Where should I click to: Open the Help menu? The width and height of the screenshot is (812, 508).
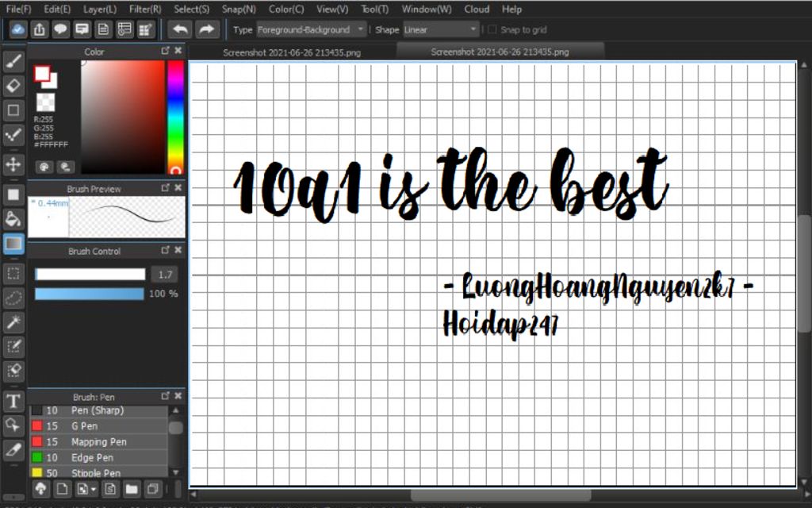coord(511,10)
